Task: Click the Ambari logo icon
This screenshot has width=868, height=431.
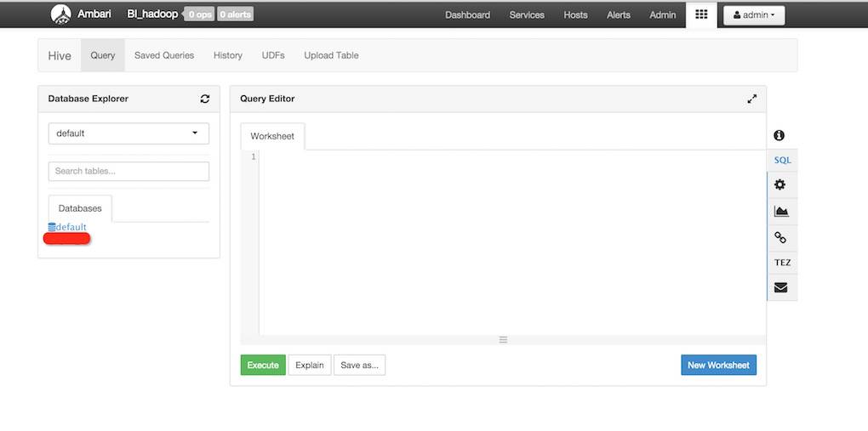Action: click(x=60, y=14)
